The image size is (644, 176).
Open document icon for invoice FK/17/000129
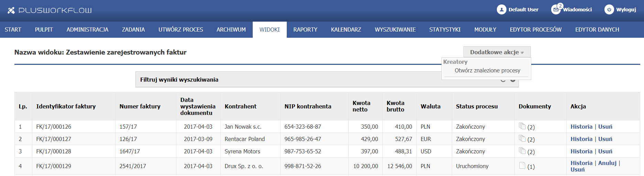coord(522,166)
